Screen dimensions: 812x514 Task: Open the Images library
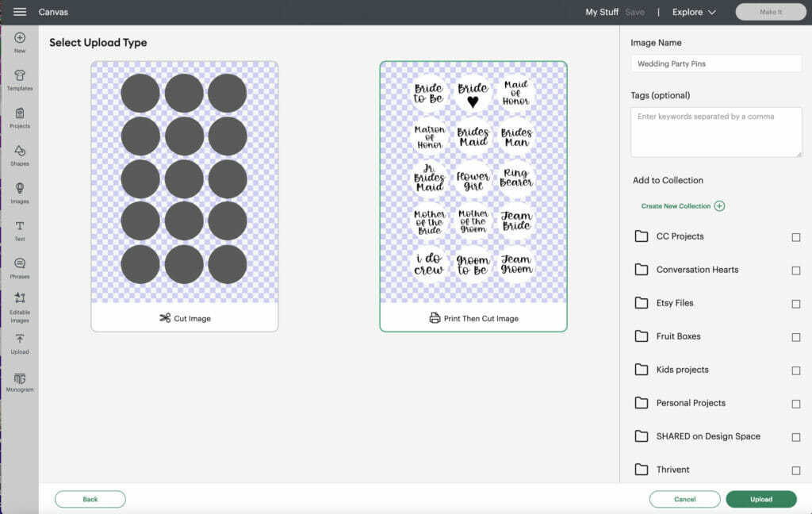click(20, 194)
